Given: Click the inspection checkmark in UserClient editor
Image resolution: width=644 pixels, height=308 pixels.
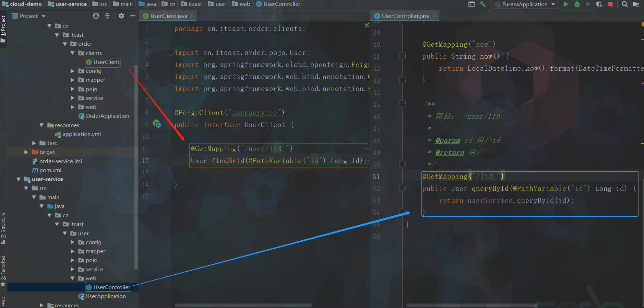Looking at the screenshot, I should 367,25.
